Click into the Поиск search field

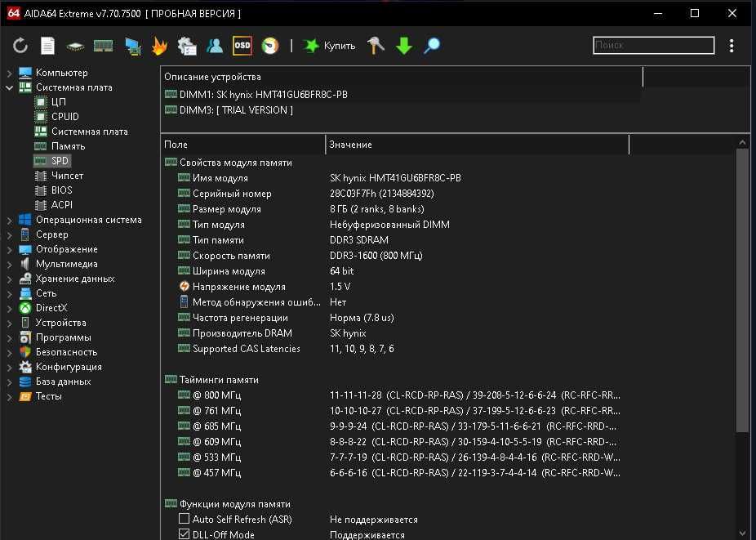pyautogui.click(x=654, y=46)
